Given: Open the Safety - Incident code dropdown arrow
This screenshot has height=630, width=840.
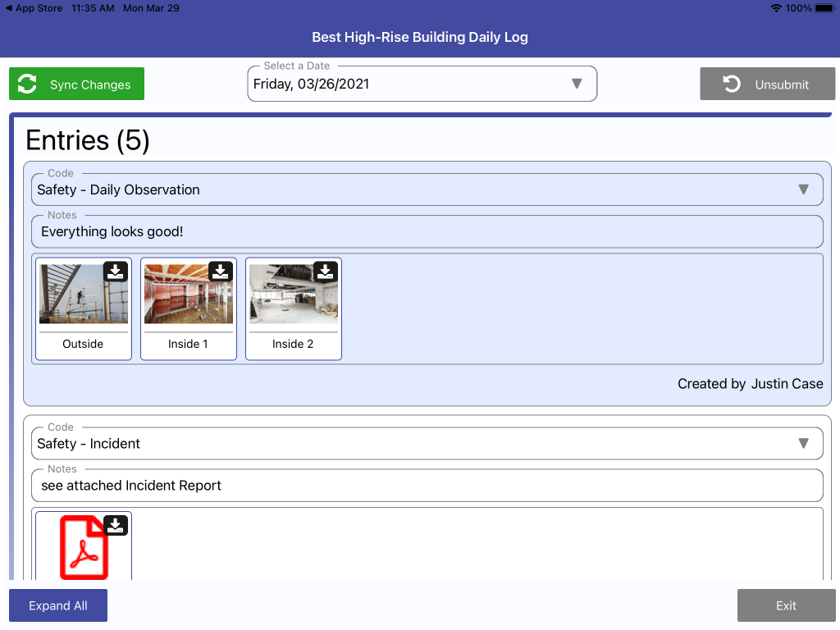Looking at the screenshot, I should point(803,443).
